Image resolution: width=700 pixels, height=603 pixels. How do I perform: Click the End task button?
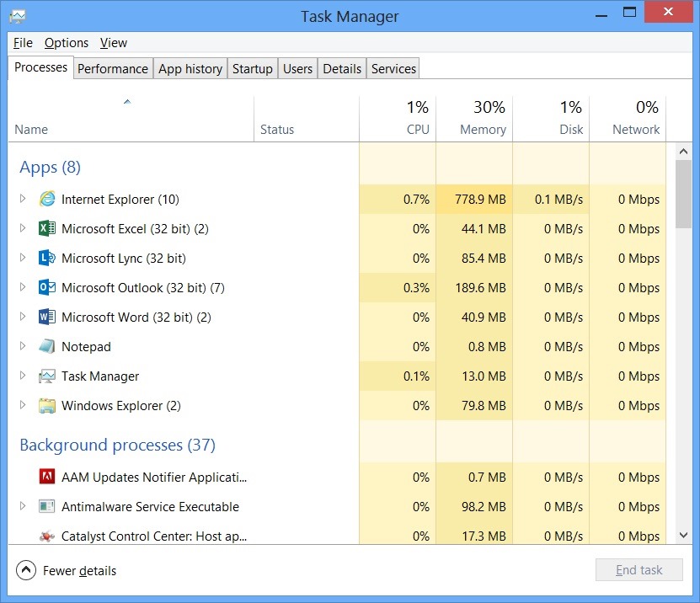coord(639,569)
